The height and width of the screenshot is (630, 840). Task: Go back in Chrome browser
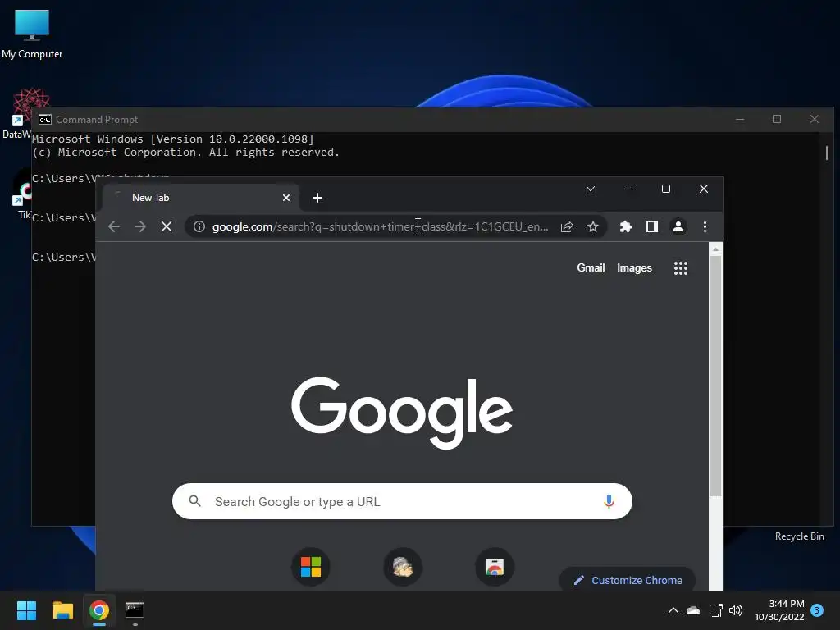[x=114, y=226]
